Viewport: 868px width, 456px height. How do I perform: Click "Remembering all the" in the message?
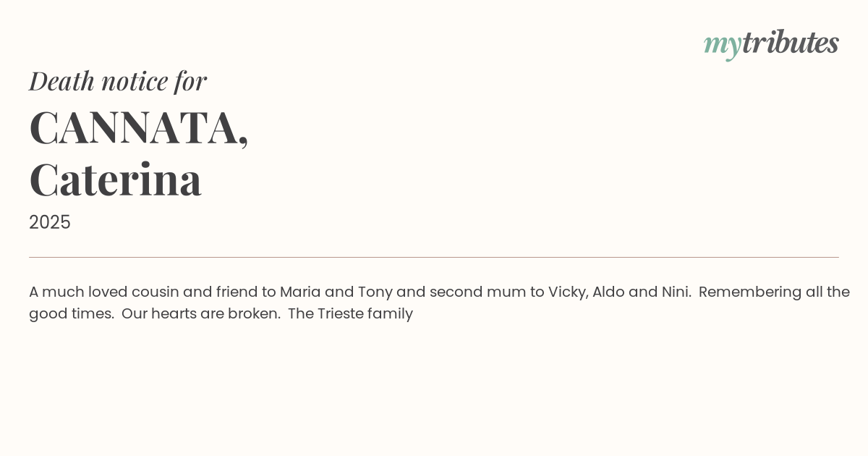pyautogui.click(x=774, y=292)
